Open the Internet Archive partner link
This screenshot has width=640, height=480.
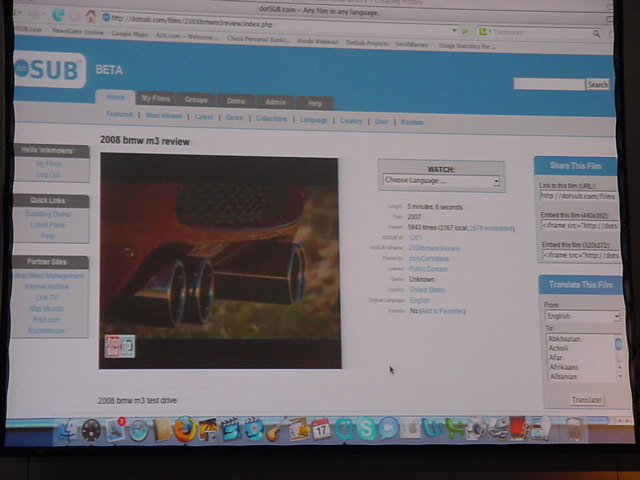47,287
